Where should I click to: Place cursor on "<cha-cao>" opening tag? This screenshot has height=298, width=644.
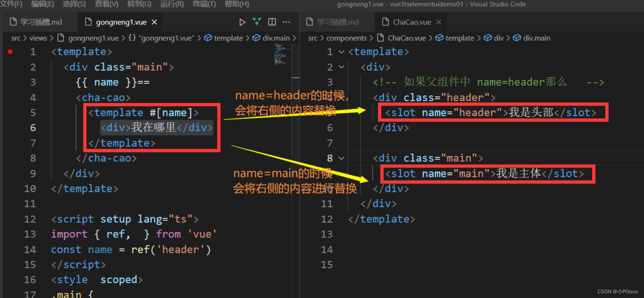(103, 98)
